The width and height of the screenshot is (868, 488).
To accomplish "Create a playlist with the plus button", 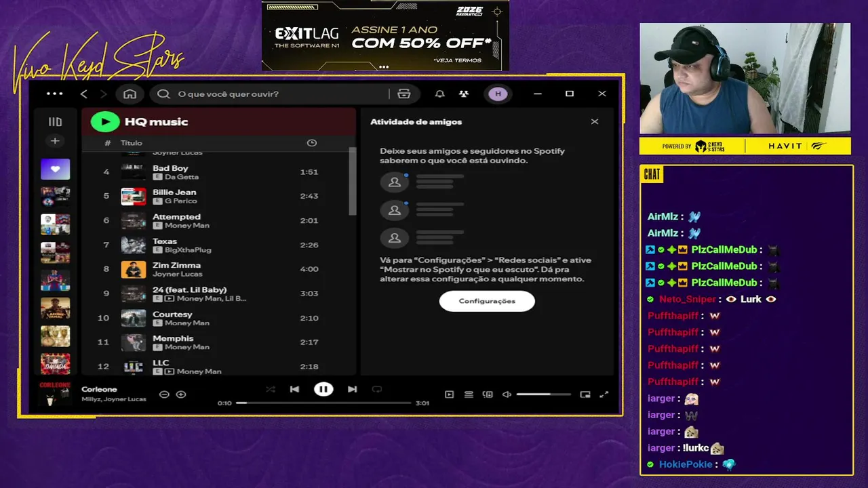I will pyautogui.click(x=55, y=141).
